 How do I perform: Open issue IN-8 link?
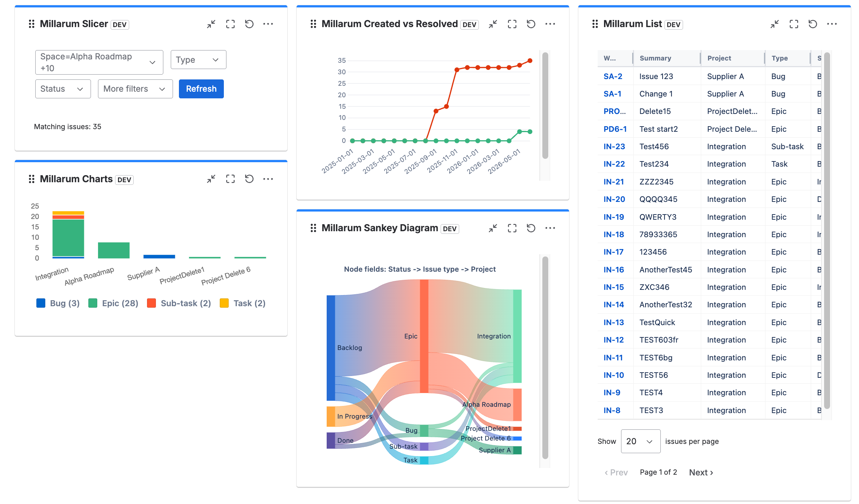coord(612,410)
